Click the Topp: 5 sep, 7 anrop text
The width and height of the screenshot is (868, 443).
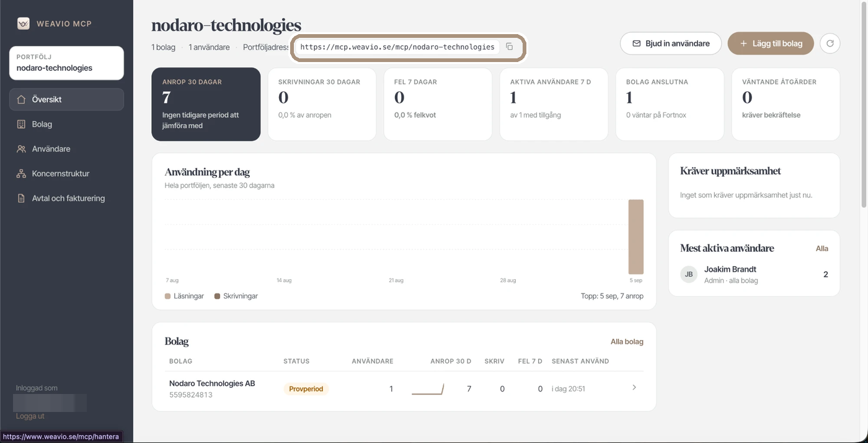point(612,297)
